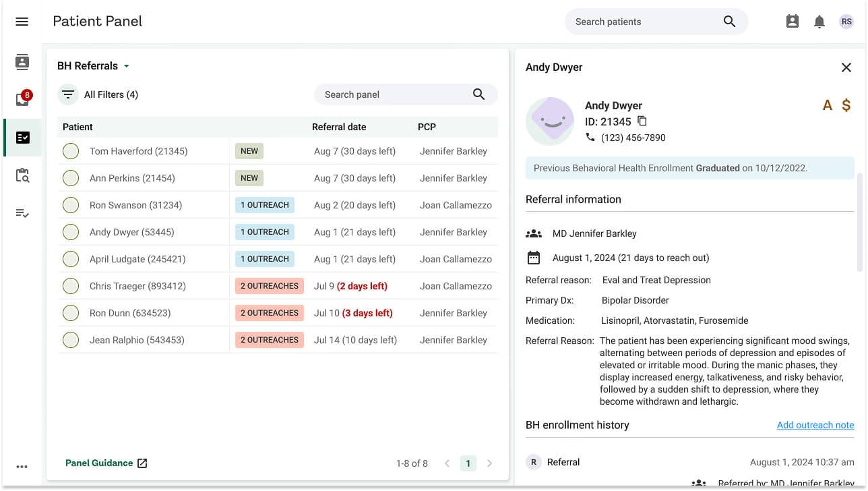Open the notifications bell

coord(819,22)
